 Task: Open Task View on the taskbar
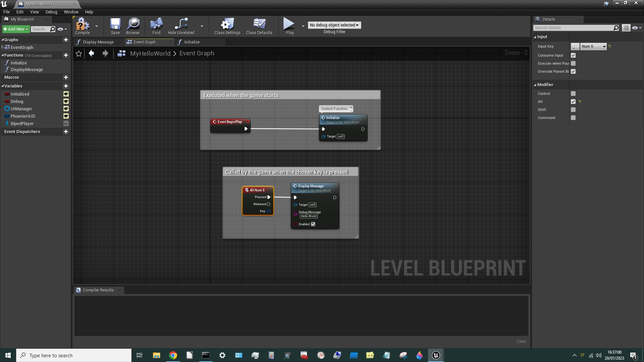click(x=140, y=355)
